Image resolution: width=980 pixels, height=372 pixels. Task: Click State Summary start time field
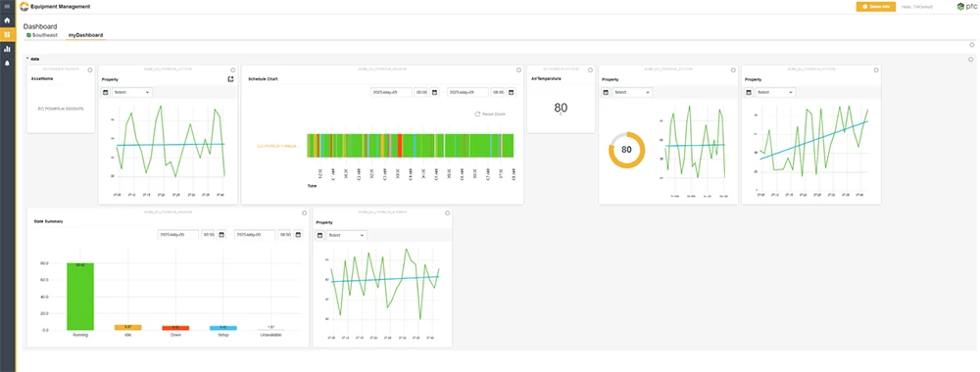(x=208, y=235)
